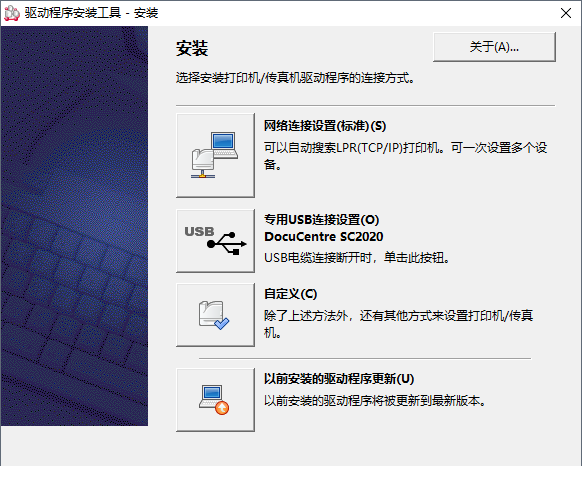Screen dimensions: 582x484
Task: Select the DocuCentre SC2020 model text
Action: 324,237
